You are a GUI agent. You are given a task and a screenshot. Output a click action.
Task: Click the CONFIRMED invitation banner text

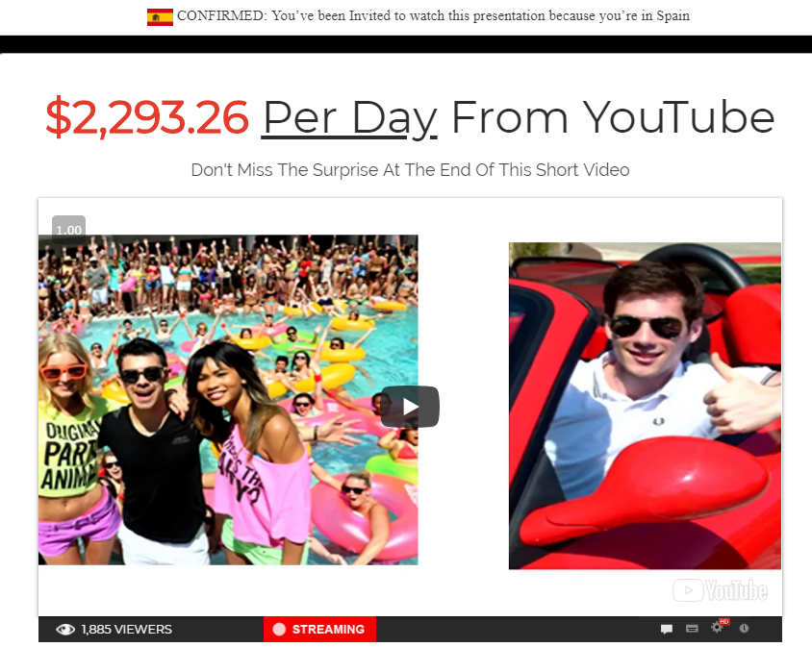[433, 16]
